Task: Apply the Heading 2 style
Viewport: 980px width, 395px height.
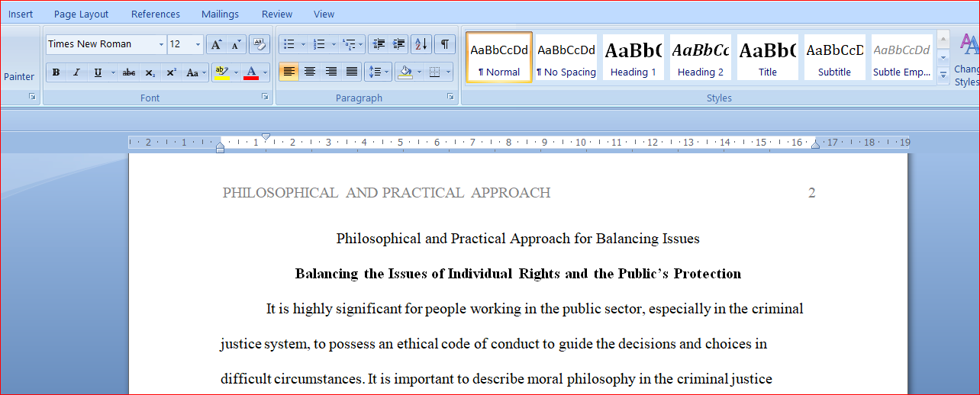Action: [x=701, y=57]
